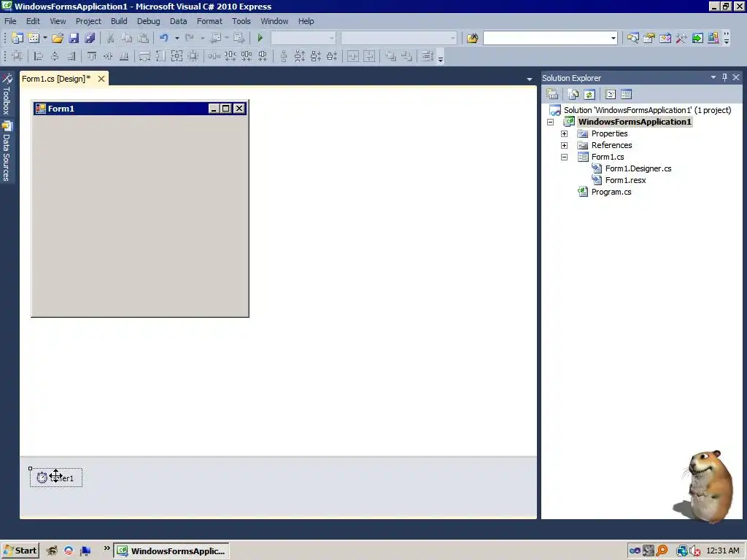
Task: Click View Designer icon in Solution Explorer
Action: [627, 94]
